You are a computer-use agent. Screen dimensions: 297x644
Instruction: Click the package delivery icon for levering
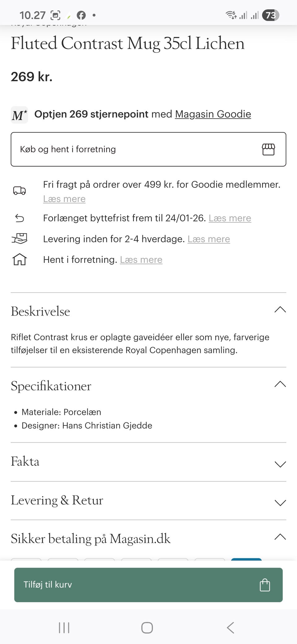[19, 239]
